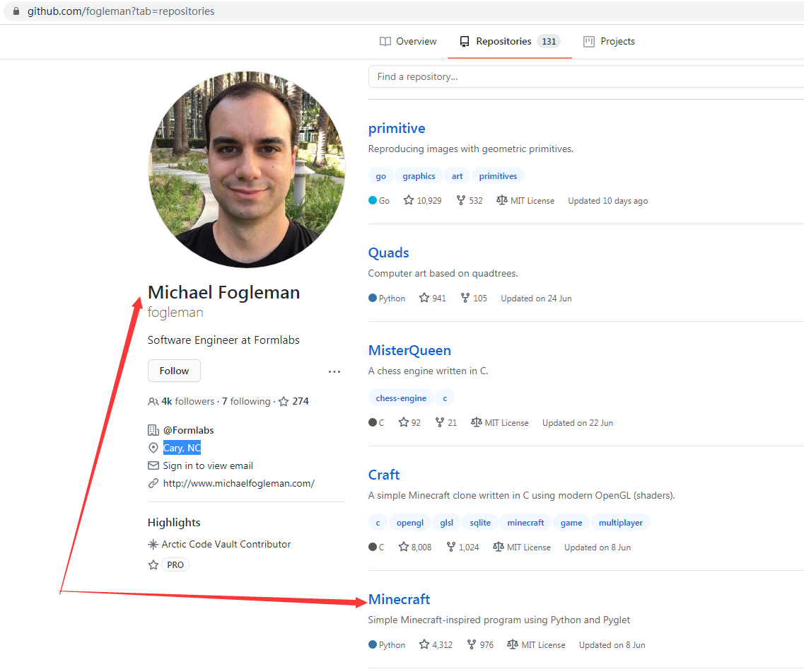Screen dimensions: 804x672
Task: Click Michael Fogleman's profile photo
Action: click(x=247, y=169)
